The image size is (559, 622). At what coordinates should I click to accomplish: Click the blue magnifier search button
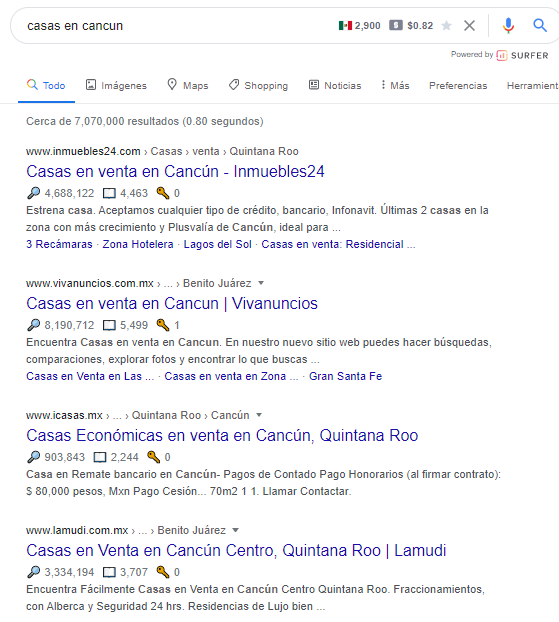point(540,26)
